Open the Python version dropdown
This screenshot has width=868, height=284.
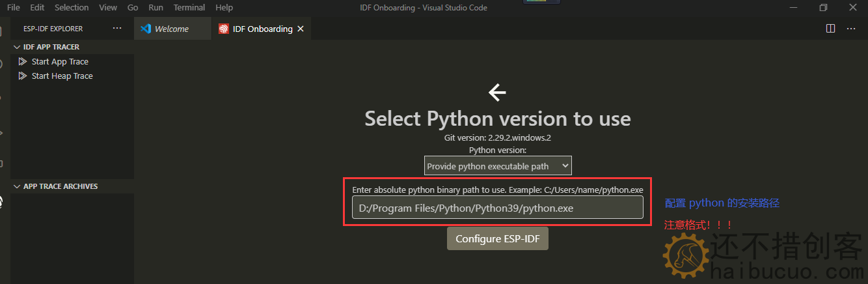(498, 166)
